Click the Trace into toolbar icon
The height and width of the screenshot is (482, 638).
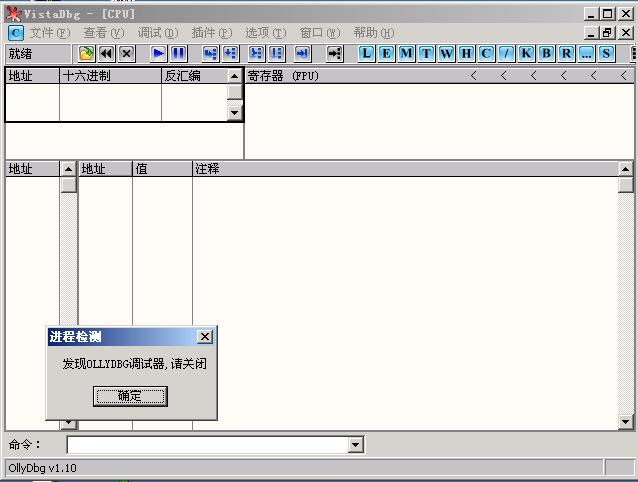point(256,53)
